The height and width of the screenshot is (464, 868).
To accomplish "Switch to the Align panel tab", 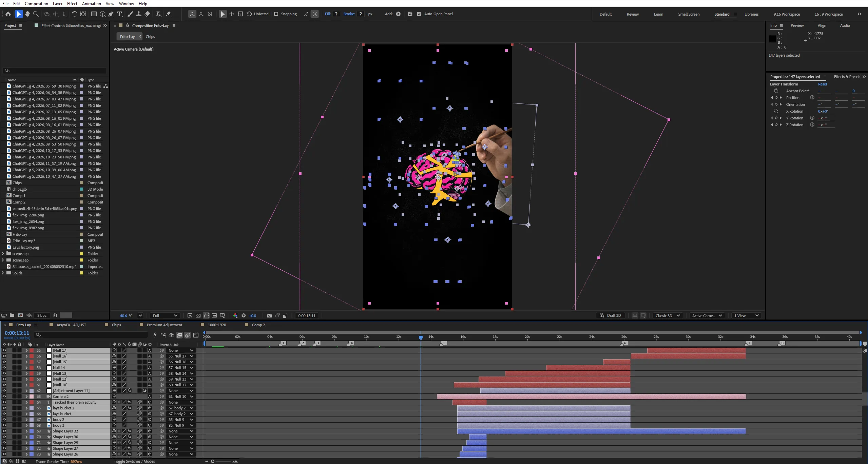I will pyautogui.click(x=822, y=25).
